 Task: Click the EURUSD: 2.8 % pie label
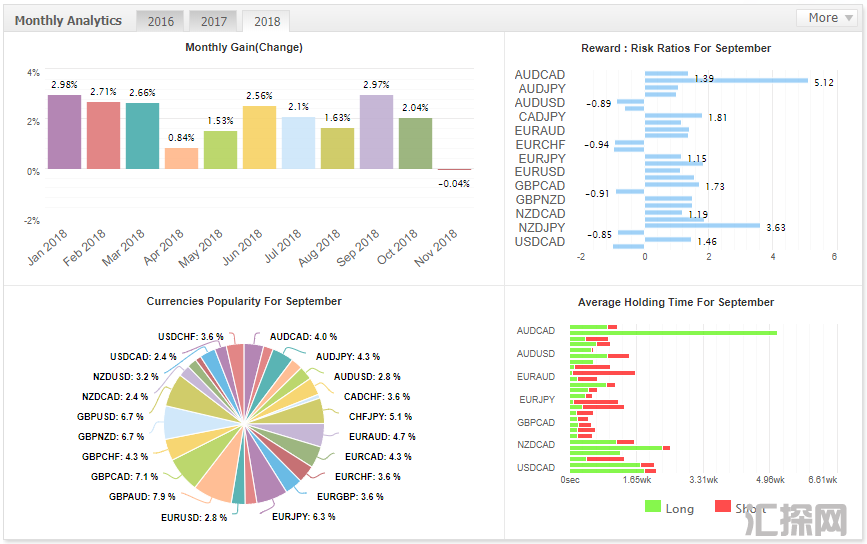194,518
